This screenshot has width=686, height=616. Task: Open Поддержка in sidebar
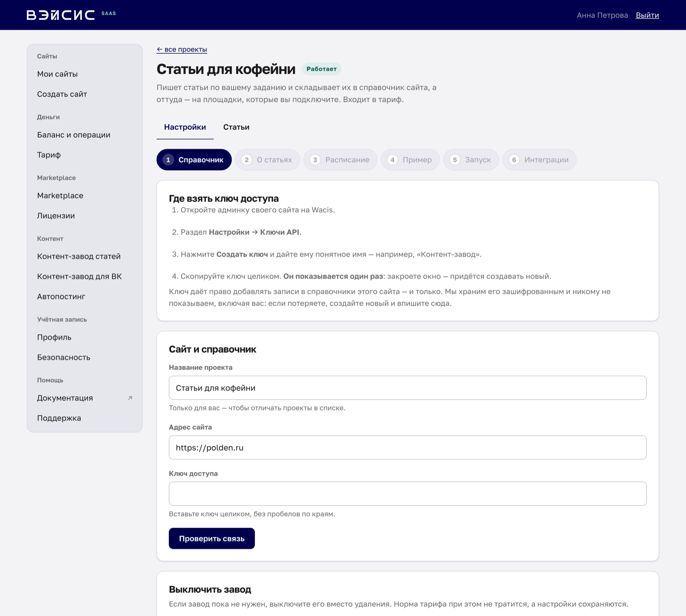click(x=85, y=418)
